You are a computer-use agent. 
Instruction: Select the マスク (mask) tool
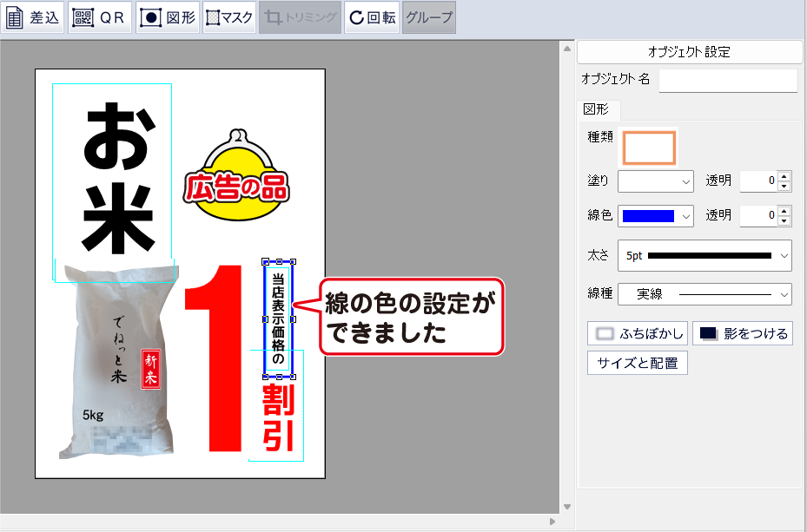tap(229, 17)
